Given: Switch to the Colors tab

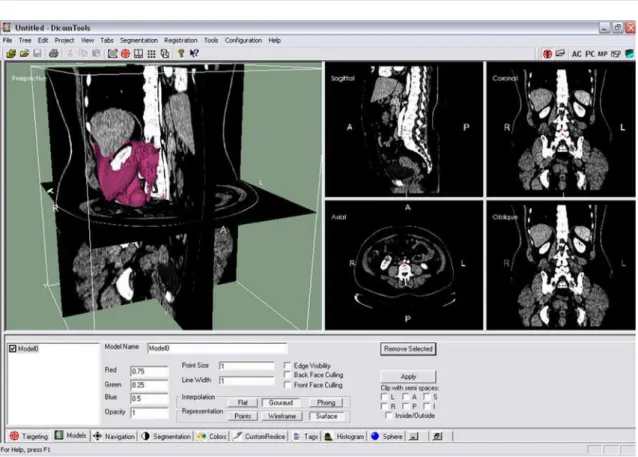Looking at the screenshot, I should point(212,436).
